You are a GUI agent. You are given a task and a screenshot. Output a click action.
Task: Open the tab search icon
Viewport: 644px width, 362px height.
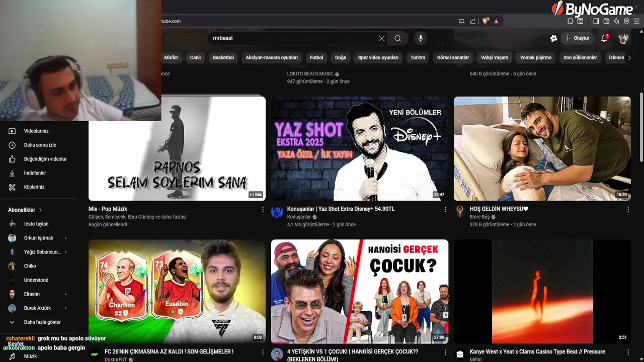[x=580, y=21]
